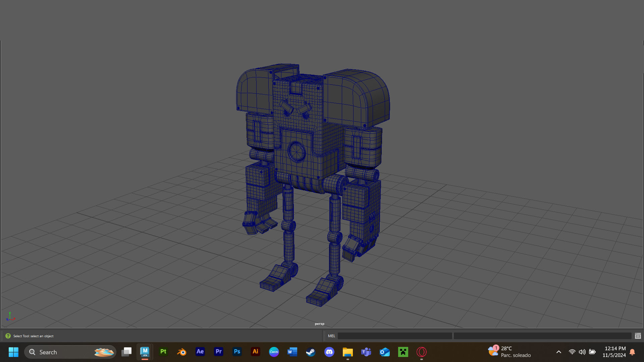Launch Substance Painter from taskbar

pos(163,352)
